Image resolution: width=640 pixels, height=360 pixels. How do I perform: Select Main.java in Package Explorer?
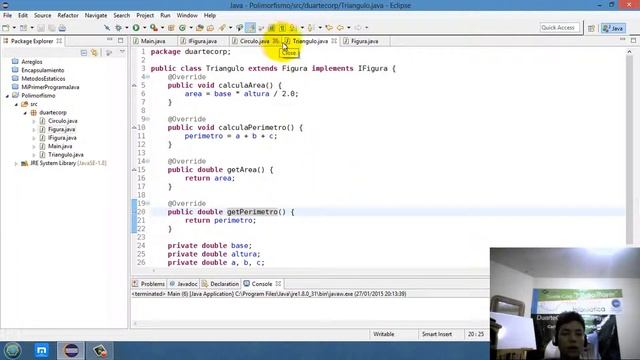point(60,146)
